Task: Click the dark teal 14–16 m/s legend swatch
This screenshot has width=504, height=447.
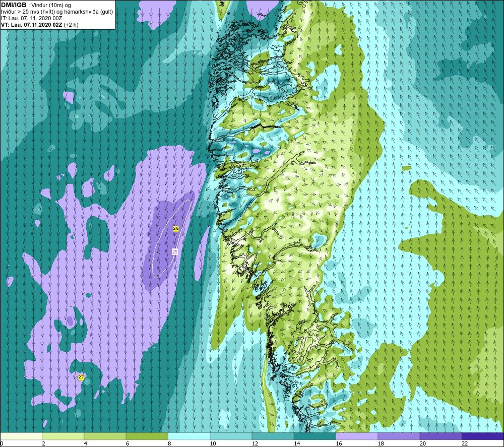Action: pyautogui.click(x=314, y=436)
